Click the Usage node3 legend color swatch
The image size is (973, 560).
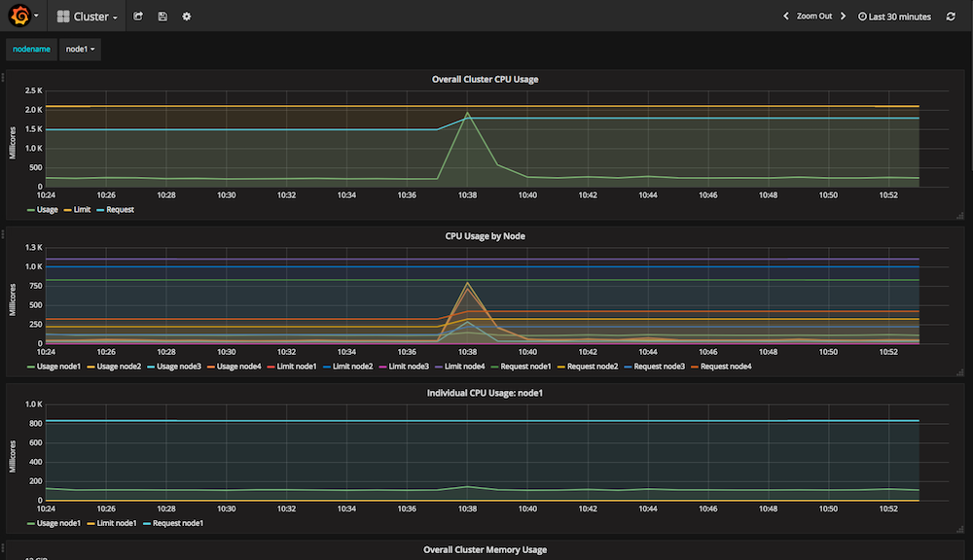tap(154, 367)
